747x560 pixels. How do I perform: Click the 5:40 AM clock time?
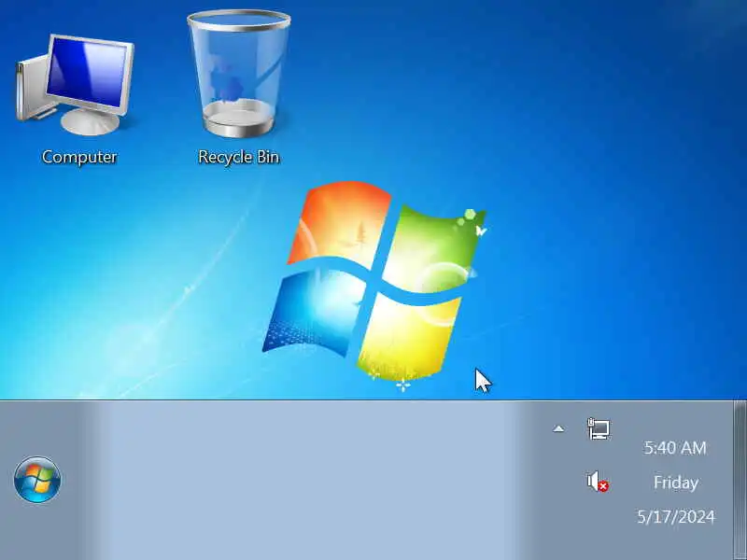point(675,448)
